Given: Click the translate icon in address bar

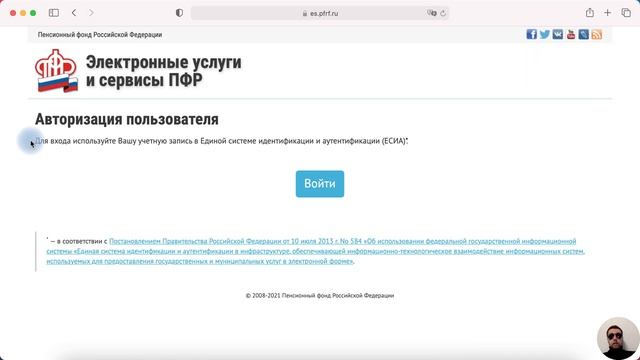Looking at the screenshot, I should pyautogui.click(x=432, y=13).
